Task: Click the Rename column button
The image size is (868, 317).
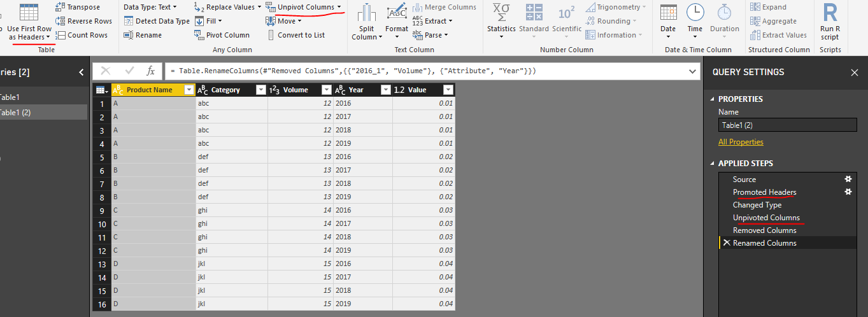Action: pyautogui.click(x=143, y=35)
